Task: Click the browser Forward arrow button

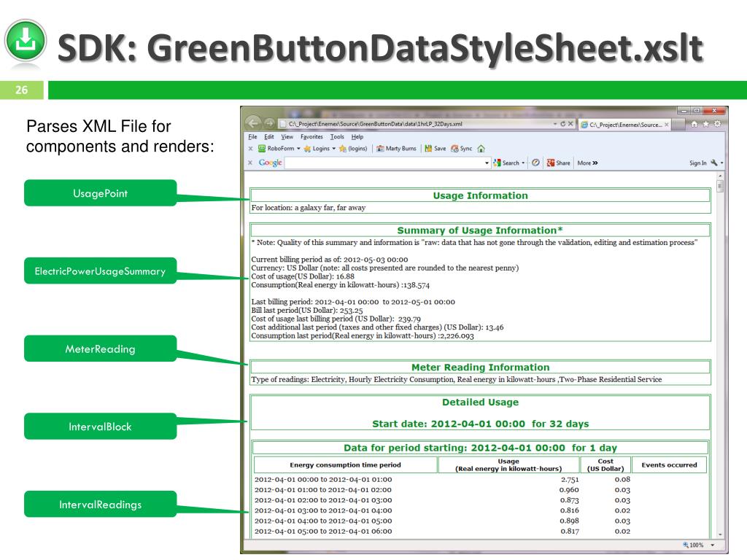Action: click(x=269, y=124)
